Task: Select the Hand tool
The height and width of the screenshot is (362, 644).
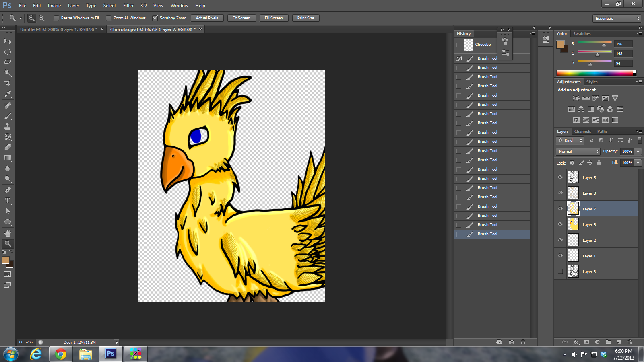Action: 8,233
